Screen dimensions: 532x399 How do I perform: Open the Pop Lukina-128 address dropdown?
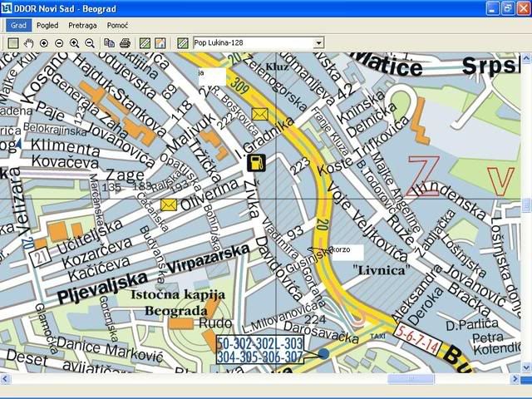click(x=319, y=42)
